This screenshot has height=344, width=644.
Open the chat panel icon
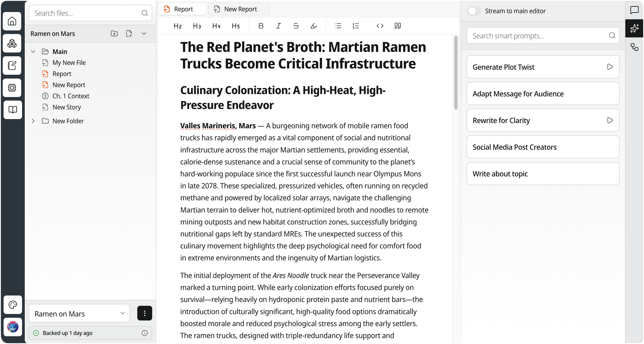(x=634, y=10)
